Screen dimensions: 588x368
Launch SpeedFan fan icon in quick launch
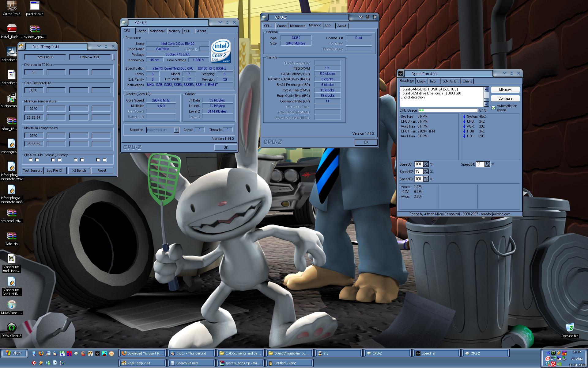pyautogui.click(x=97, y=353)
